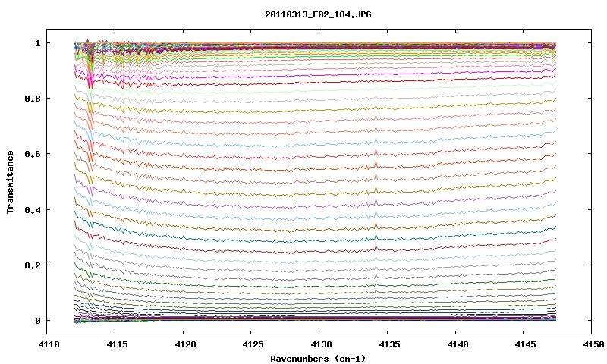Click the x-axis tick label 4145
The height and width of the screenshot is (364, 607).
click(x=525, y=344)
